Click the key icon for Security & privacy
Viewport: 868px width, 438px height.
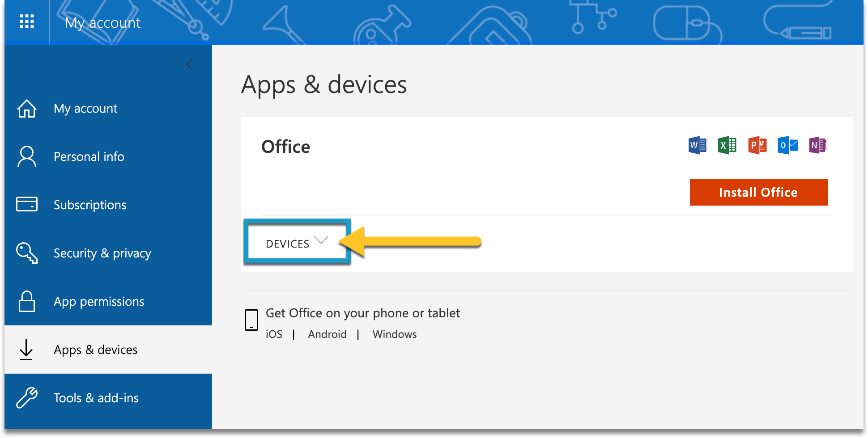(27, 253)
